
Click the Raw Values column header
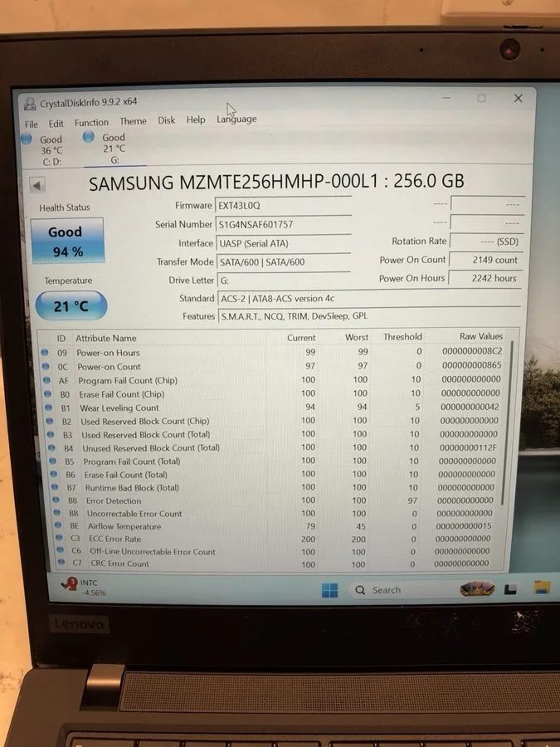point(481,336)
